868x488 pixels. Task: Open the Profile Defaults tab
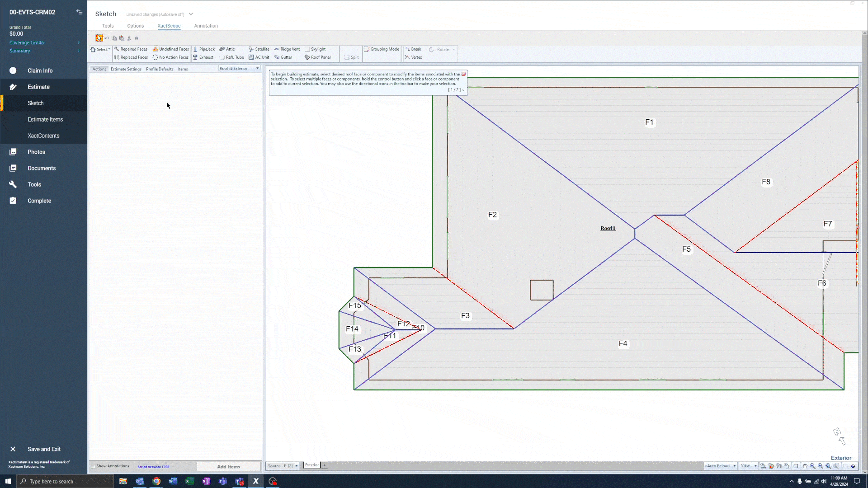160,69
